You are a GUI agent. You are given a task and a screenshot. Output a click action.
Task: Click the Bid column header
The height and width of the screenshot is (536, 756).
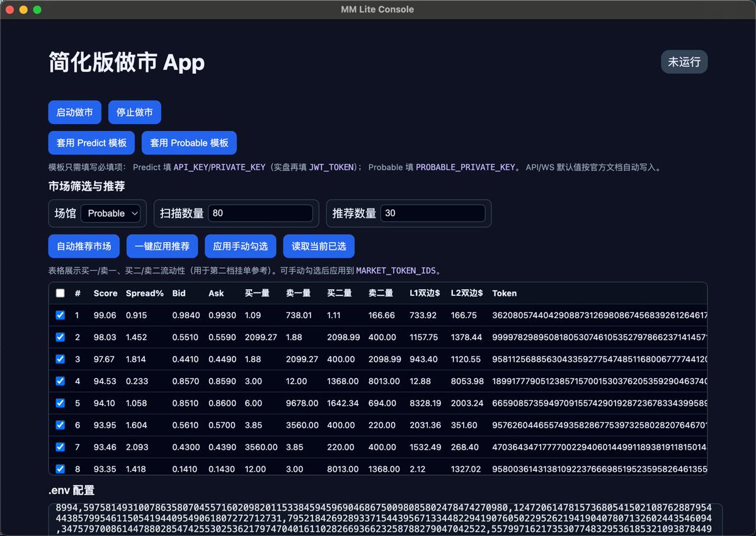pyautogui.click(x=179, y=293)
